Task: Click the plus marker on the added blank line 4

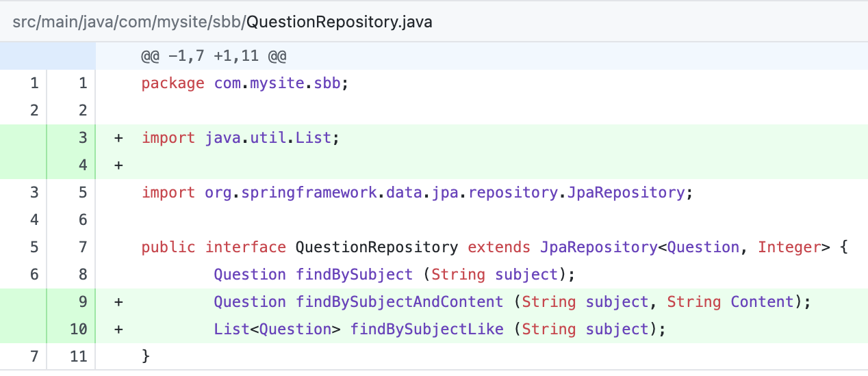Action: click(x=118, y=165)
